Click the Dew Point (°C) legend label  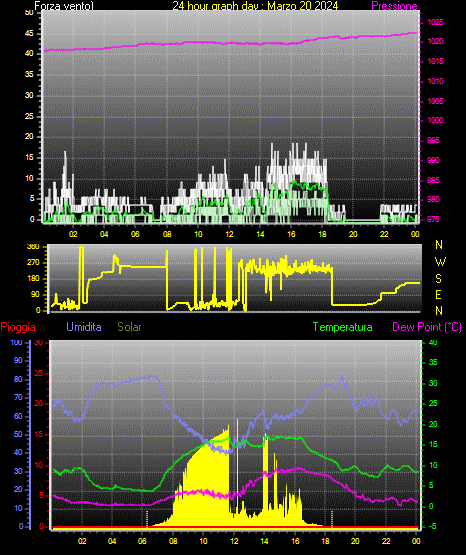click(x=427, y=327)
